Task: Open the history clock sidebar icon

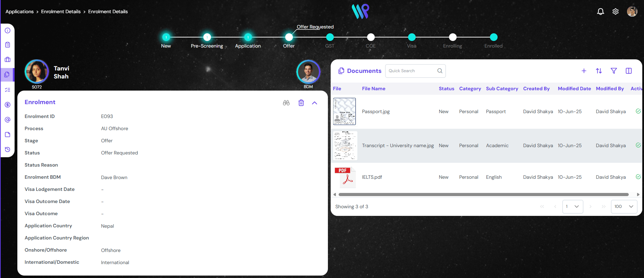Action: tap(8, 150)
